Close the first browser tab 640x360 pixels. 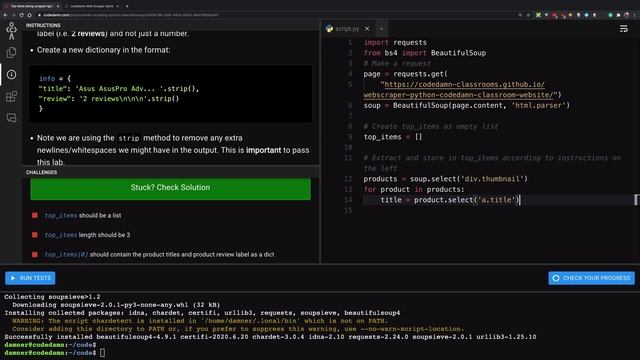pos(58,6)
